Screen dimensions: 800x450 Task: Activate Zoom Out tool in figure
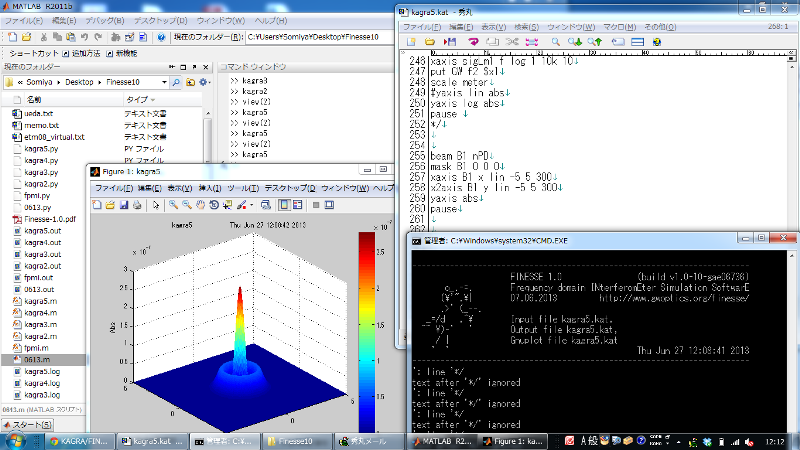[187, 205]
